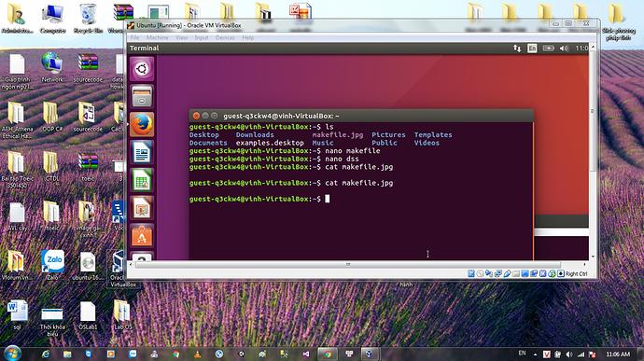Open the Machine menu in VirtualBox
The height and width of the screenshot is (361, 644).
(x=158, y=38)
